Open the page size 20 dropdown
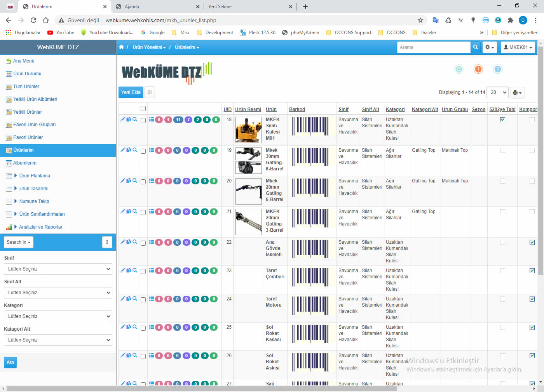The image size is (544, 392). tap(497, 92)
